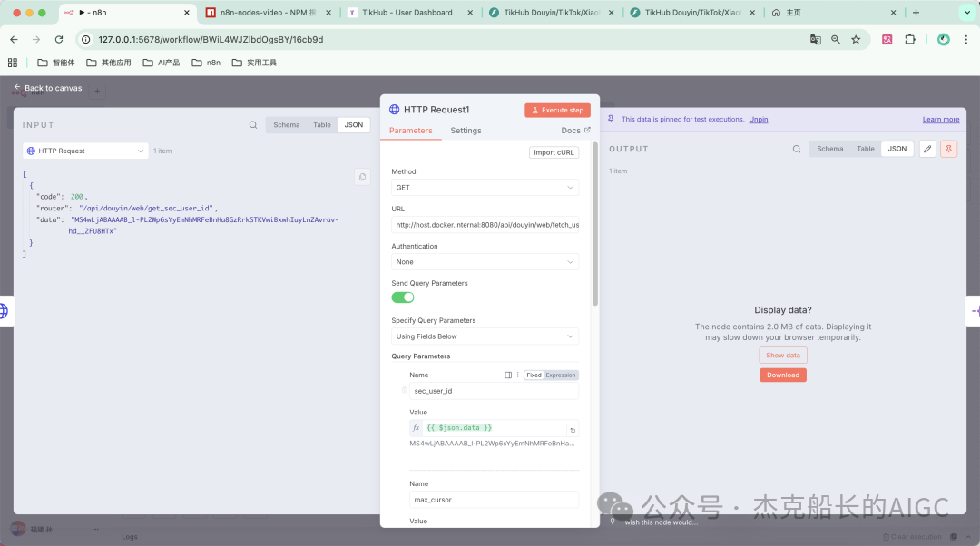Click the parameters panel scrollbar
980x546 pixels.
pos(595,225)
